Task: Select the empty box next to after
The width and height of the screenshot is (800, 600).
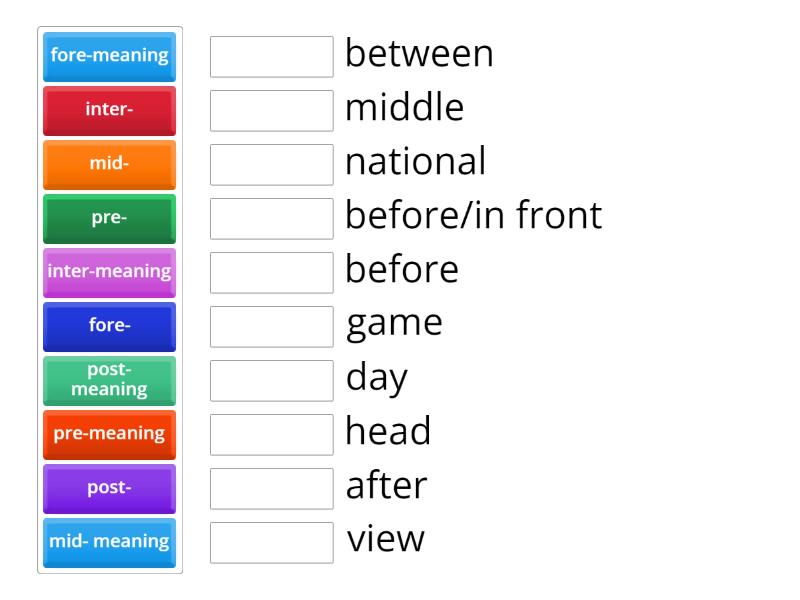Action: 271,489
